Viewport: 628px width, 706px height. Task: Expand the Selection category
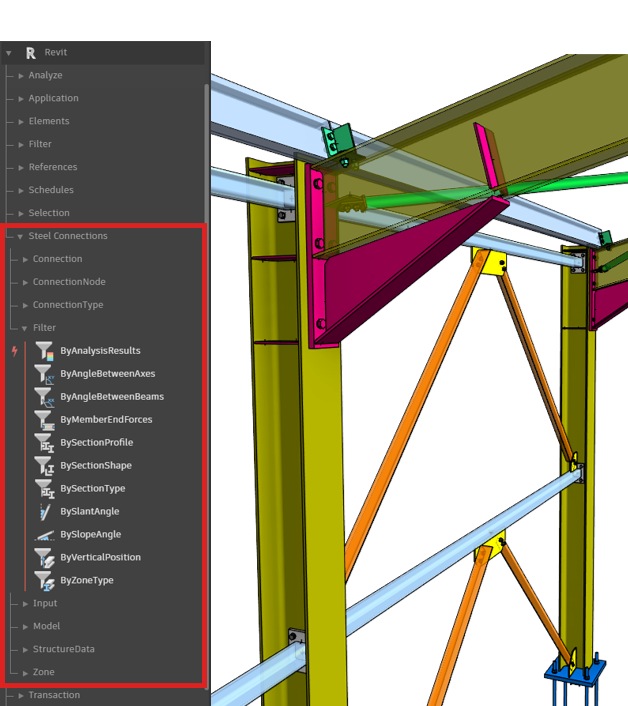[21, 213]
